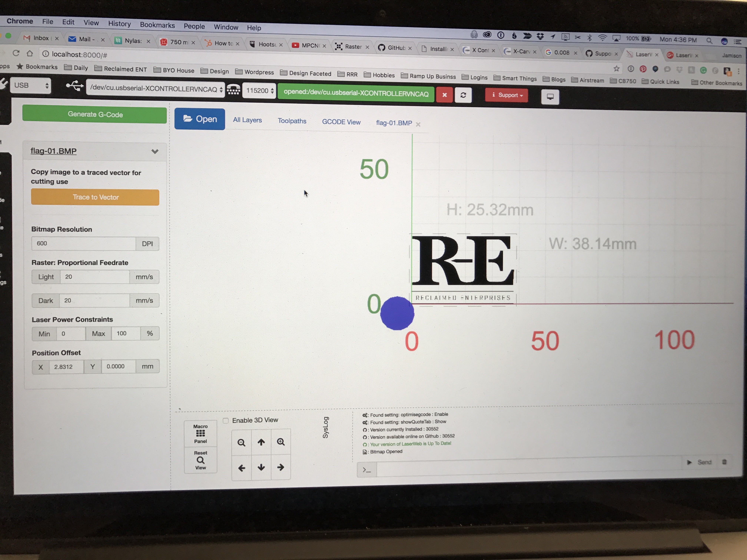The image size is (747, 560).
Task: Open the Smart Things bookmarks folder
Action: [515, 78]
